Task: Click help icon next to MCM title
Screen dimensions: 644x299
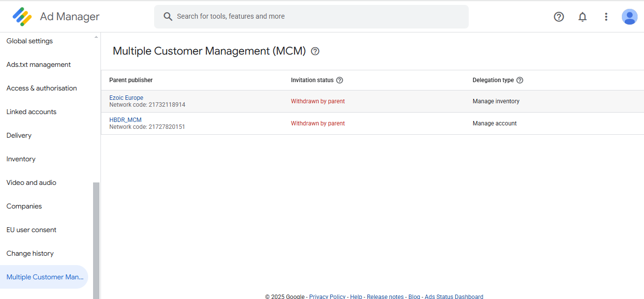Action: click(x=315, y=51)
